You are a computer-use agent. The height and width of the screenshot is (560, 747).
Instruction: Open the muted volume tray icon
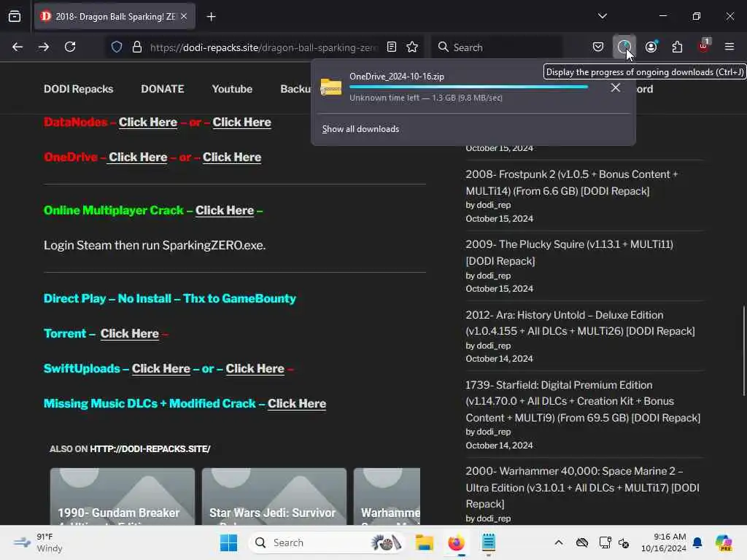point(624,542)
